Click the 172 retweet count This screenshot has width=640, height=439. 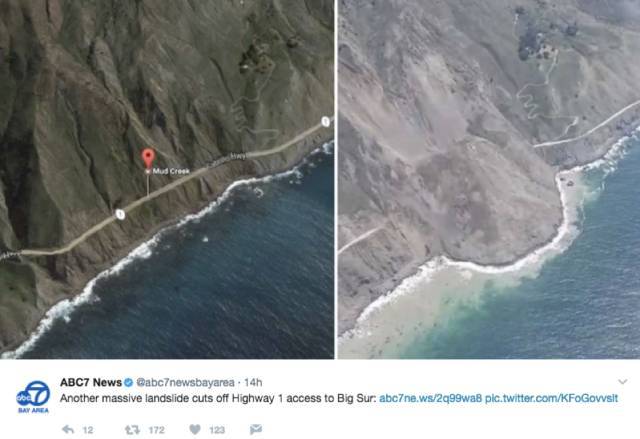(156, 430)
